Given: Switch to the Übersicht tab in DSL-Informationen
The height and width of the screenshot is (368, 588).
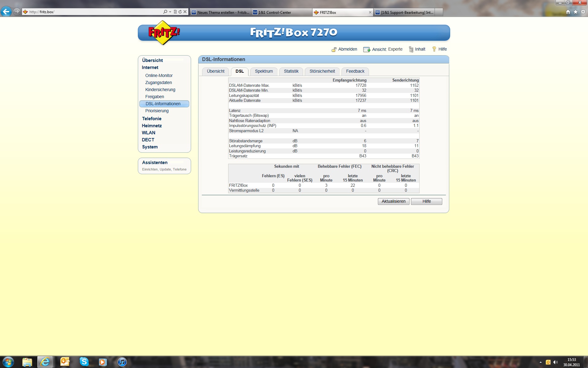Looking at the screenshot, I should click(216, 71).
